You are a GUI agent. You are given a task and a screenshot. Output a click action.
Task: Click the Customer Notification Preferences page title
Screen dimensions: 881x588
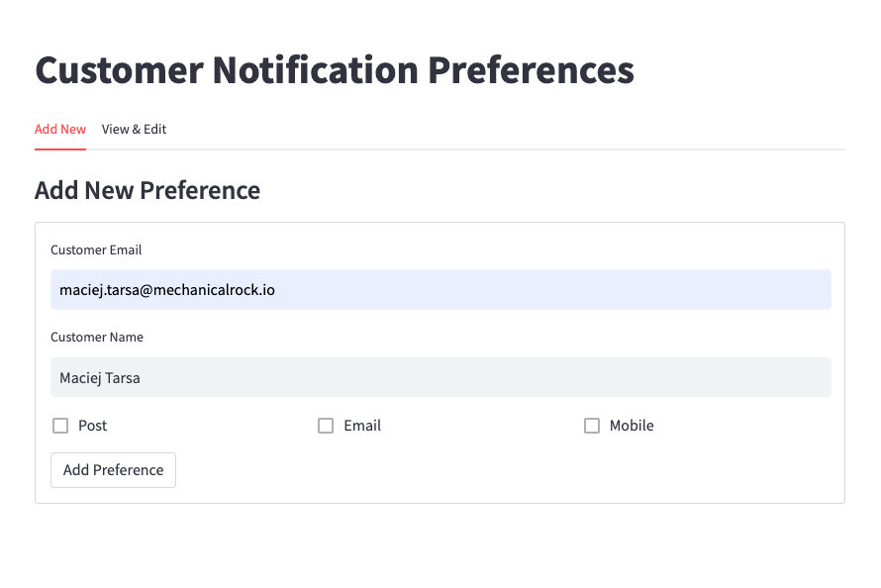click(x=335, y=70)
